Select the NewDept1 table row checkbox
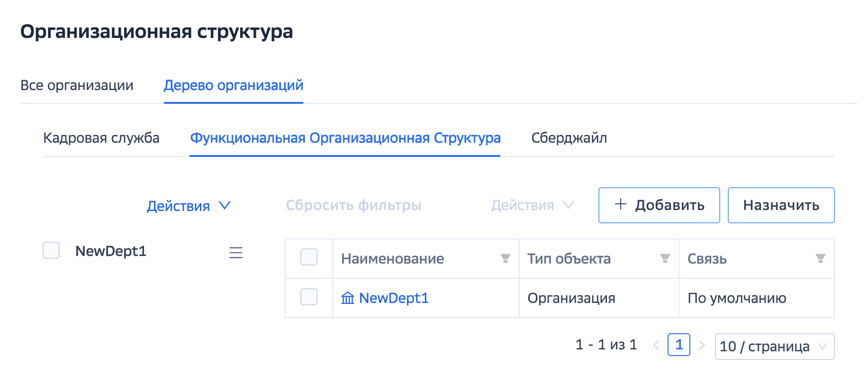Image resolution: width=868 pixels, height=384 pixels. [309, 297]
